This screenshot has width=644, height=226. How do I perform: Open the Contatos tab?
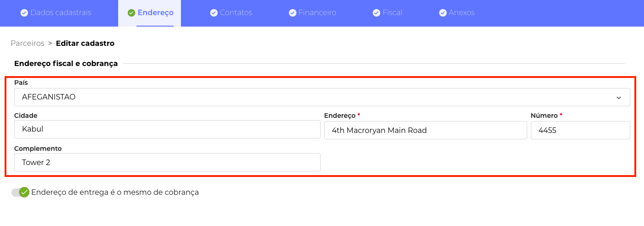coord(236,13)
